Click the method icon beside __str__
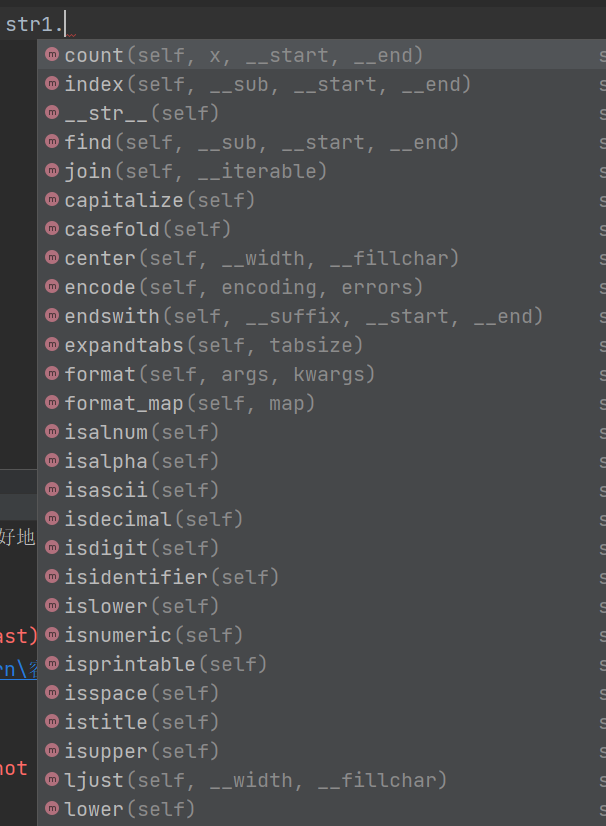Screen dimensions: 606x826 coord(51,113)
